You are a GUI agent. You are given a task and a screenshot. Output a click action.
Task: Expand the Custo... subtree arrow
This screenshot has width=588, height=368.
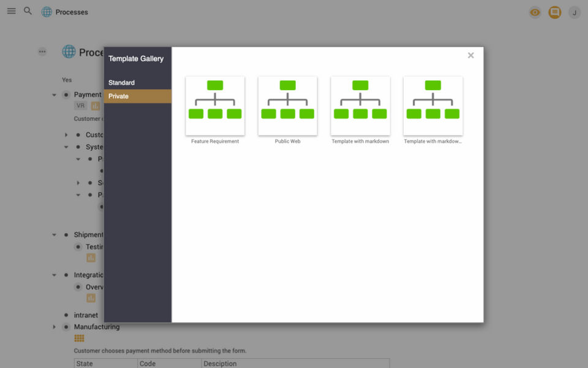click(66, 135)
